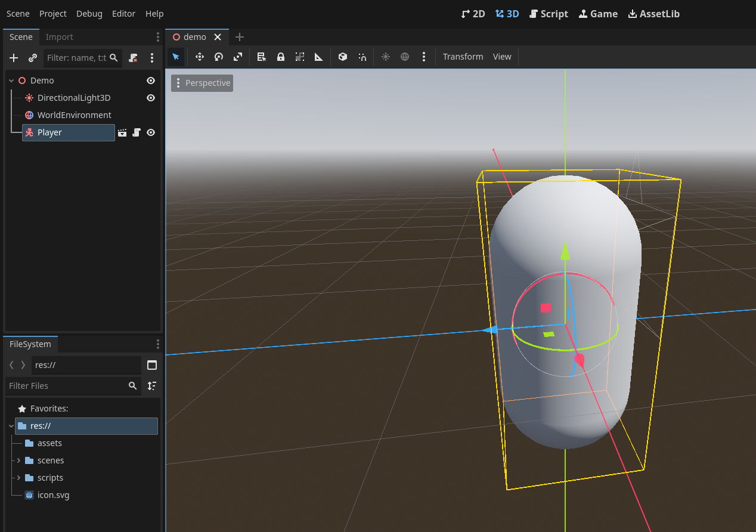Click the lock selected node icon
756x532 pixels.
pyautogui.click(x=281, y=57)
